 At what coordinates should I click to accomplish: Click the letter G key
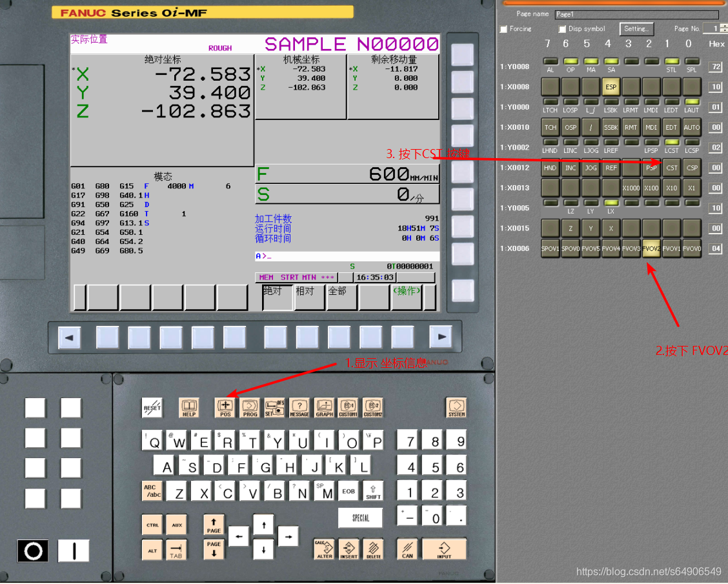pyautogui.click(x=265, y=466)
